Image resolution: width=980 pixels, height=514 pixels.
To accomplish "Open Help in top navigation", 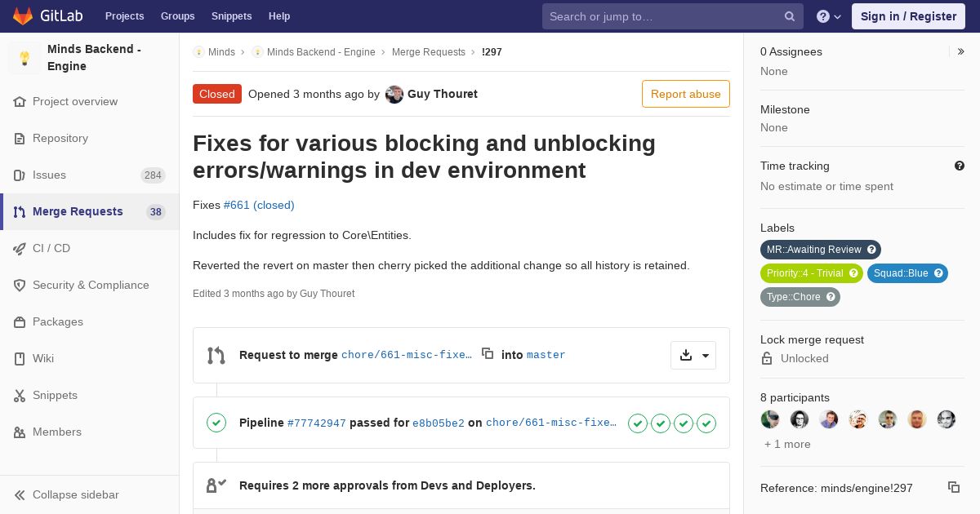I will 279,16.
